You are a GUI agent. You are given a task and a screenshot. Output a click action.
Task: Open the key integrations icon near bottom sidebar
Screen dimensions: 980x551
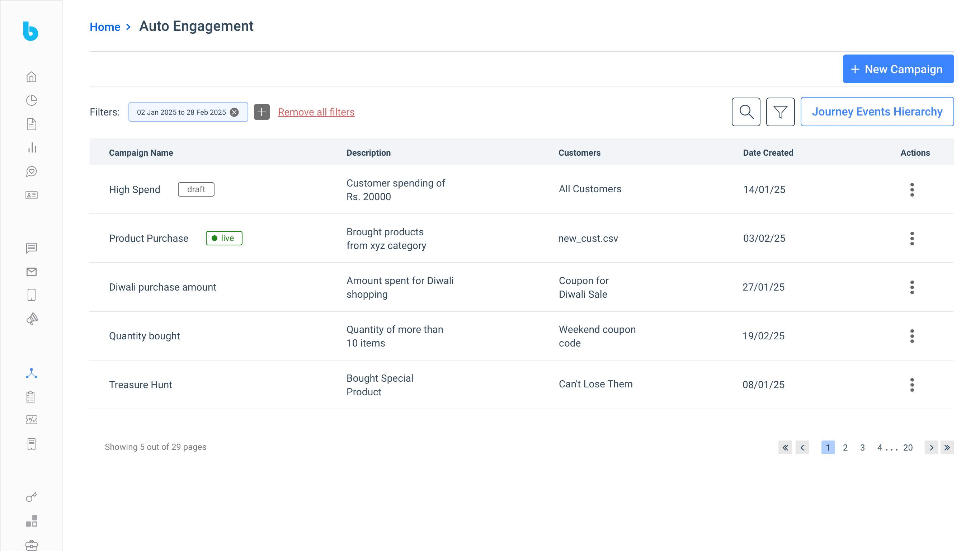click(32, 496)
